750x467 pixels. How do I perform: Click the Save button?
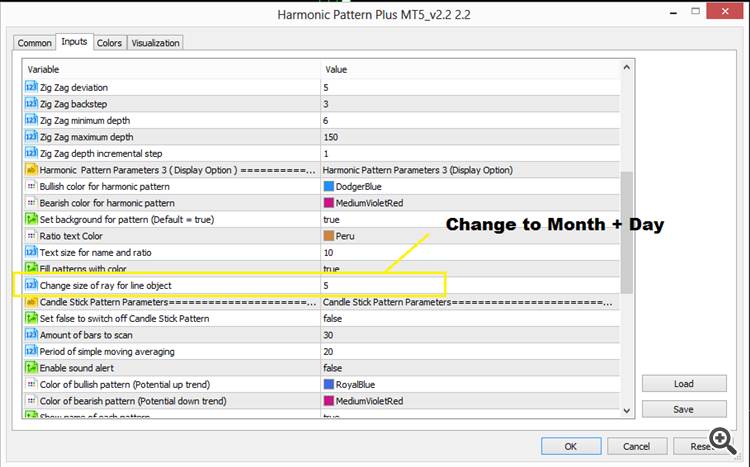point(684,409)
